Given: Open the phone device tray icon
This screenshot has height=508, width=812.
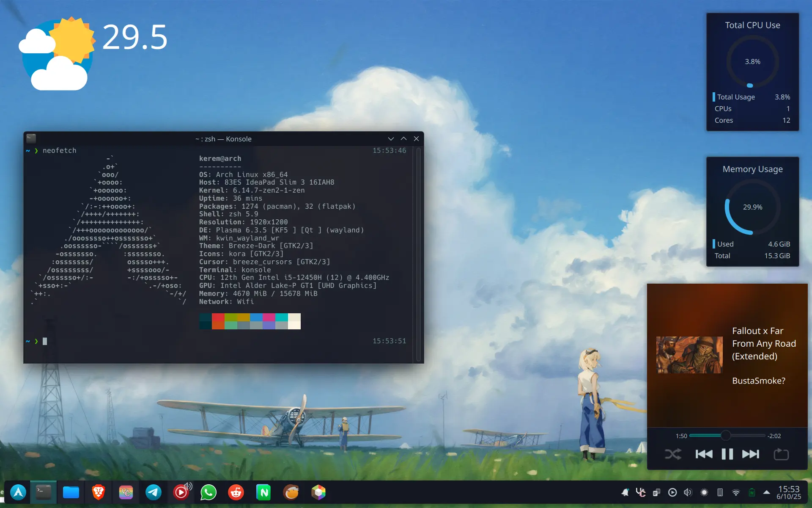Looking at the screenshot, I should (x=720, y=492).
